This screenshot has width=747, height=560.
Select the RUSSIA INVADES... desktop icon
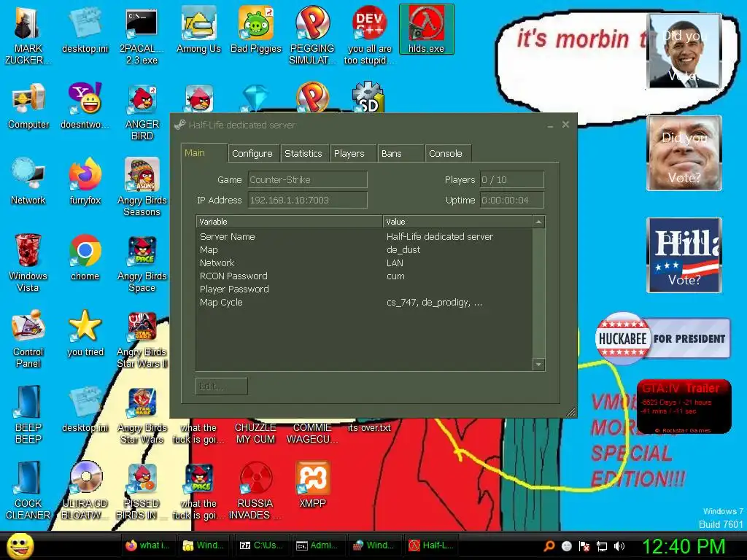(255, 491)
